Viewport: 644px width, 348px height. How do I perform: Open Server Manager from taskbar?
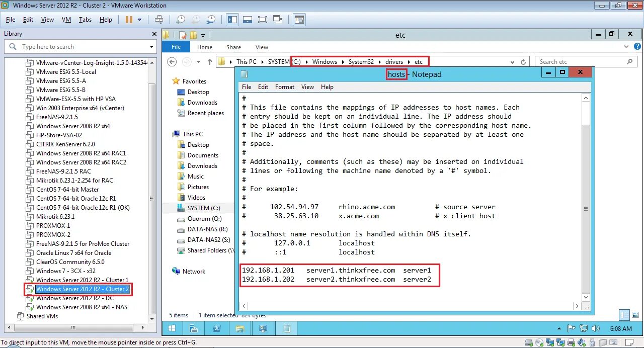193,329
